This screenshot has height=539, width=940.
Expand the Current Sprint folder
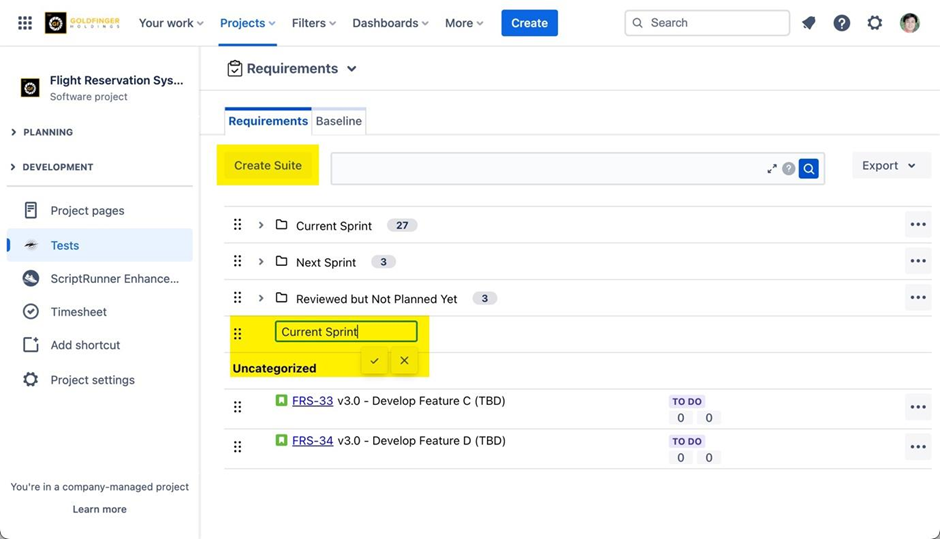pyautogui.click(x=261, y=225)
